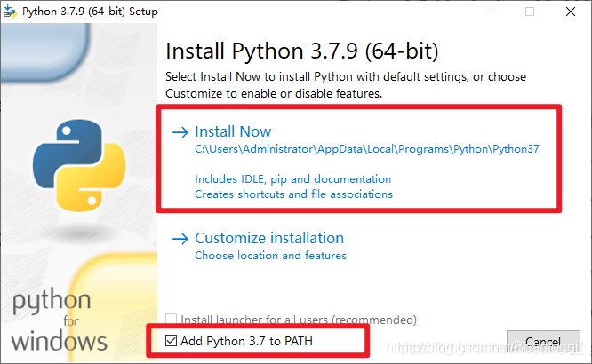Click the Python setup icon in title bar
592x364 pixels.
(10, 12)
